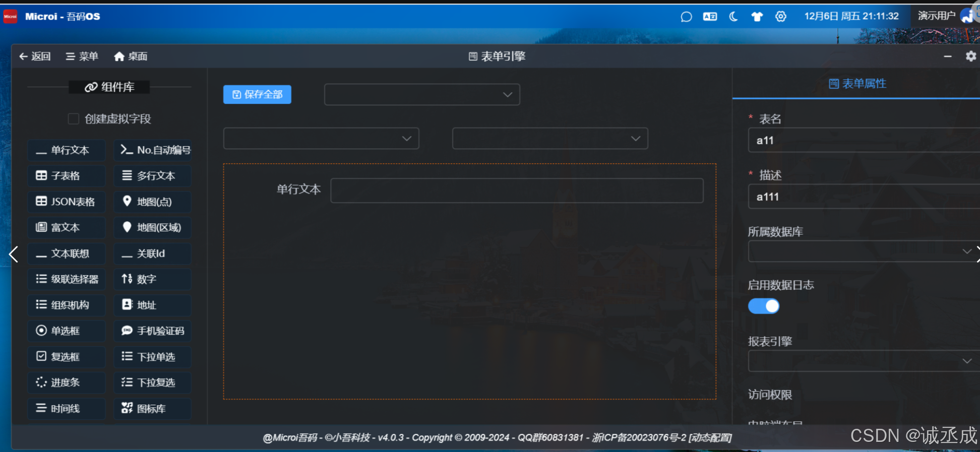Add a 单行文本 component
This screenshot has width=980, height=452.
pyautogui.click(x=67, y=150)
